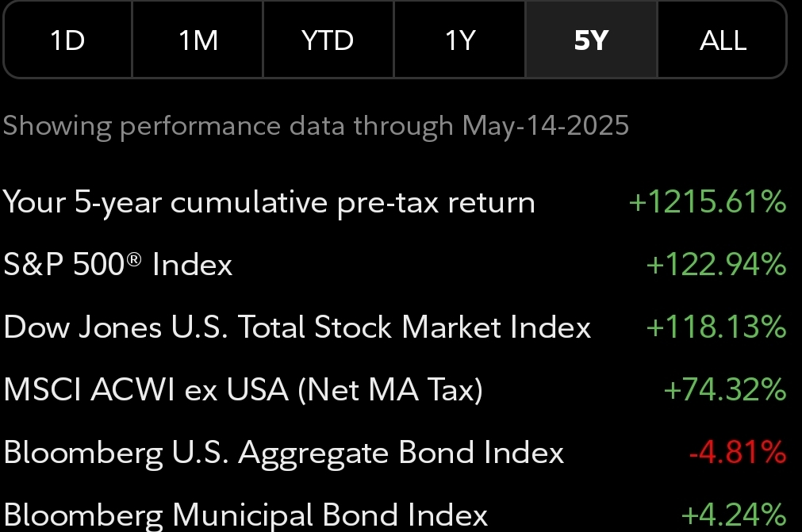Image resolution: width=802 pixels, height=532 pixels.
Task: Click the registered trademark symbol after S&P 500
Action: [x=134, y=258]
